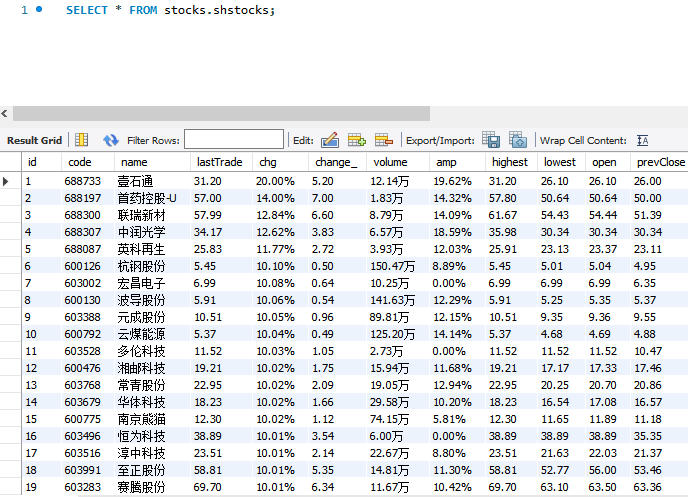Sort by the lastTrade column header
Viewport: 688px width, 497px height.
[219, 162]
